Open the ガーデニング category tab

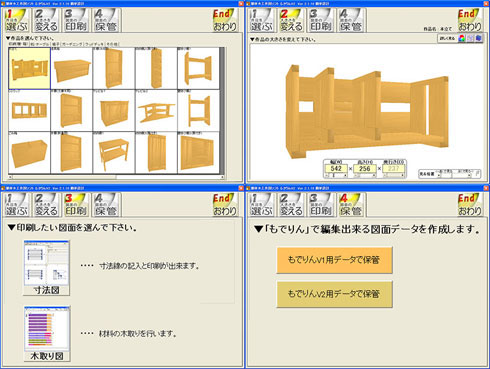click(72, 44)
